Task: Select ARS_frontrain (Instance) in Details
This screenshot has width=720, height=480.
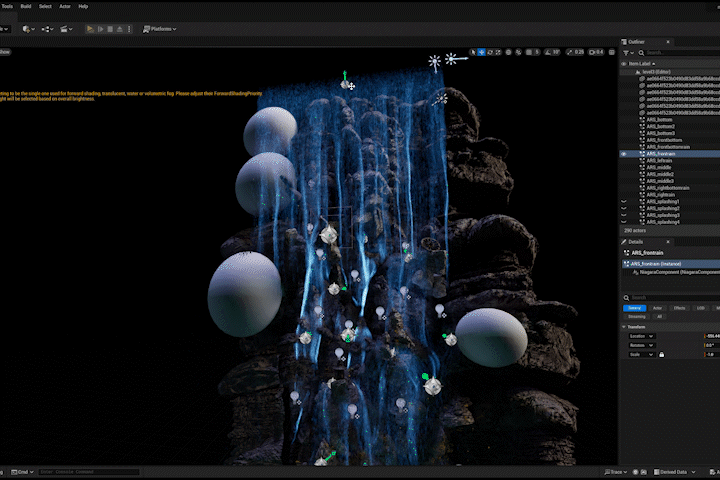Action: (671, 264)
